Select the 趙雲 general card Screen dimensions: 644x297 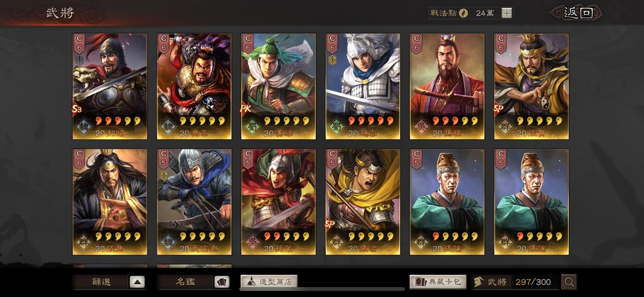pyautogui.click(x=363, y=86)
